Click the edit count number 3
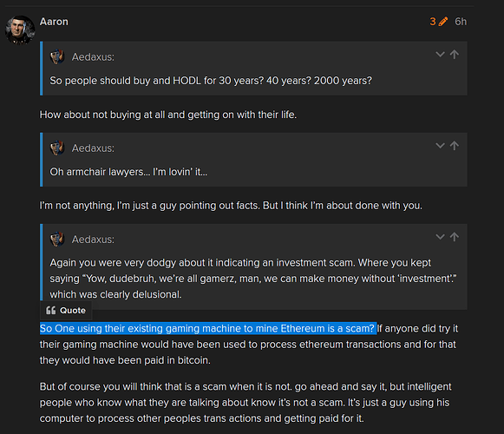The width and height of the screenshot is (504, 434). [x=433, y=22]
